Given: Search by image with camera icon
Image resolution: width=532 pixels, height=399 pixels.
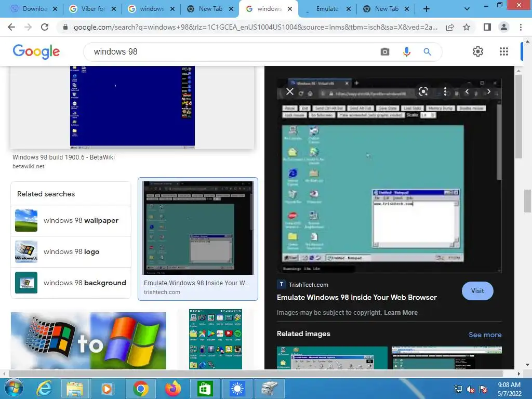Looking at the screenshot, I should (385, 51).
